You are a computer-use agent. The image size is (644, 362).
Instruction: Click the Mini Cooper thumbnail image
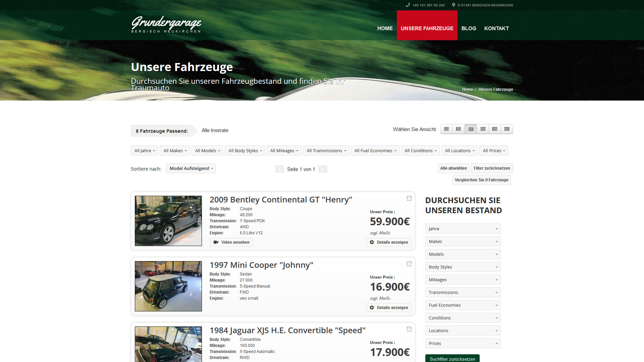tap(168, 286)
